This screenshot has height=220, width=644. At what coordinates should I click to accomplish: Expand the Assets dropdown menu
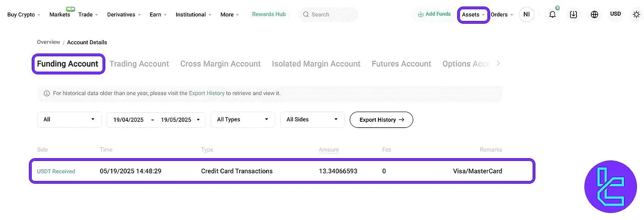point(473,14)
